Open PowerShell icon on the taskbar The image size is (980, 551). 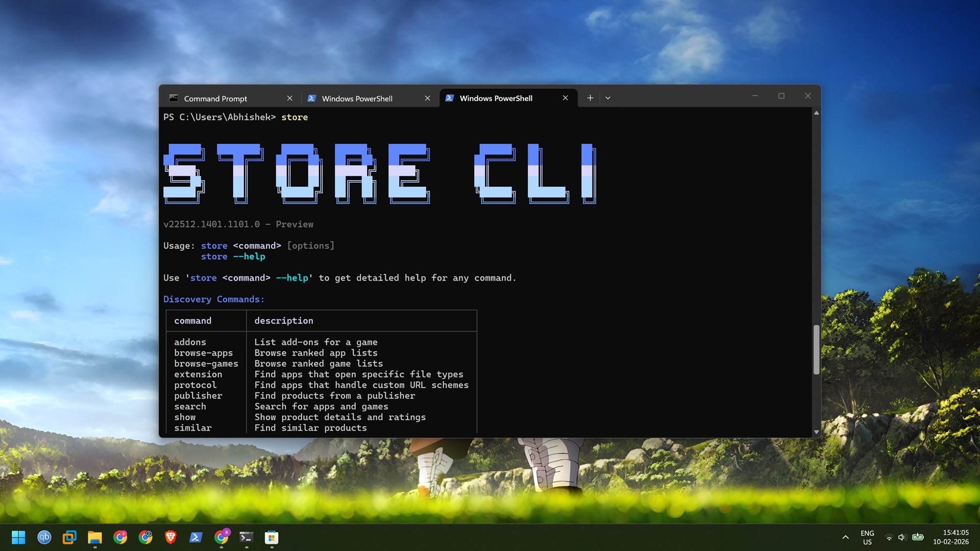pos(195,537)
